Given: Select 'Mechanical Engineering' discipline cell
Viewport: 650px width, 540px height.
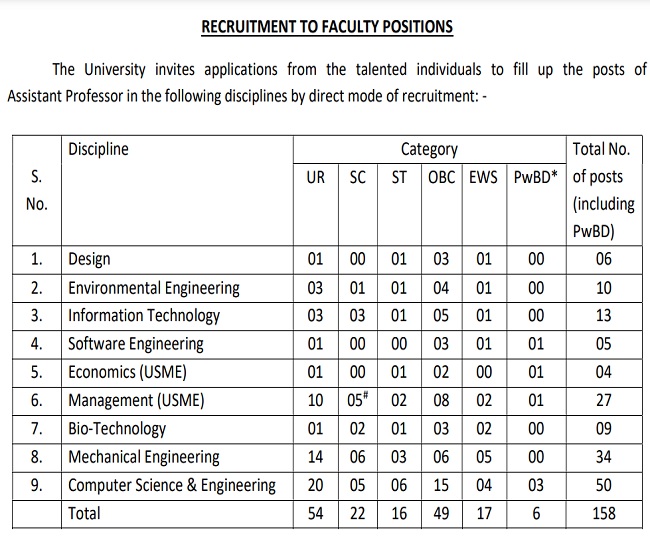Looking at the screenshot, I should (x=143, y=457).
